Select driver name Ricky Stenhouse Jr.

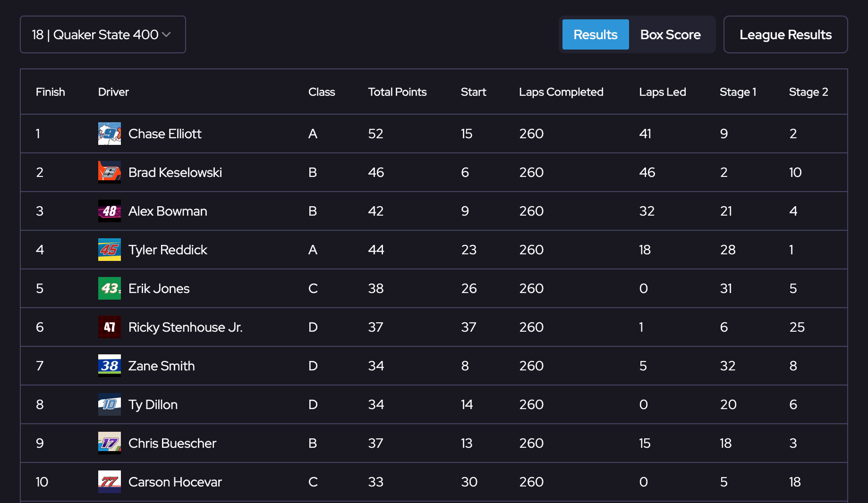pos(185,327)
